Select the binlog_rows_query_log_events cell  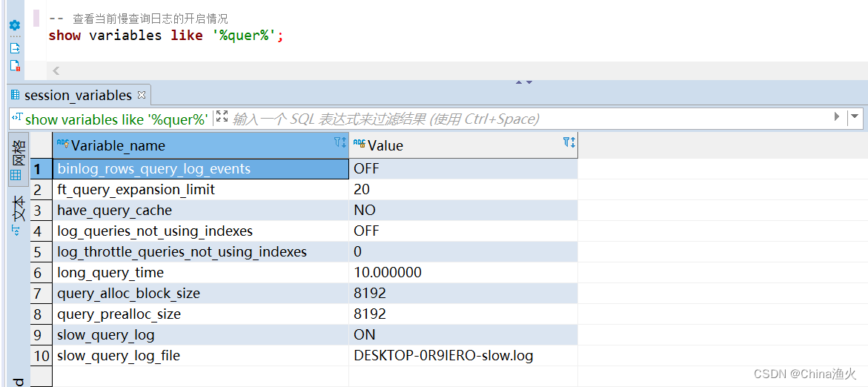(200, 169)
